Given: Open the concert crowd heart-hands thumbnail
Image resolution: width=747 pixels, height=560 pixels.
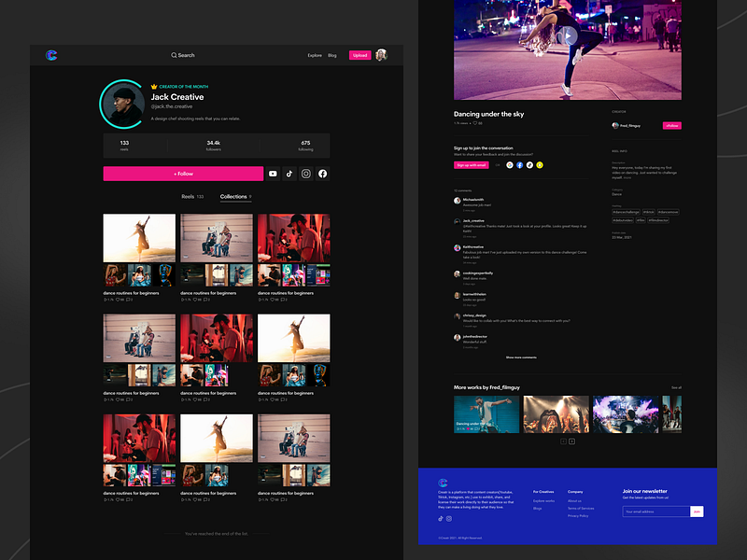Looking at the screenshot, I should [556, 414].
